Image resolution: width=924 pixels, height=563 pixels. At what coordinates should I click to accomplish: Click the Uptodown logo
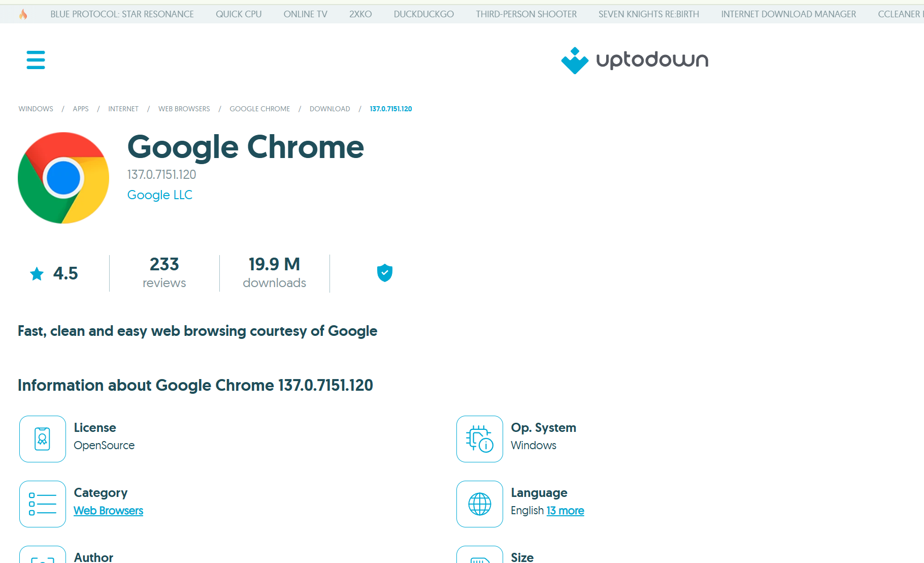click(x=635, y=60)
